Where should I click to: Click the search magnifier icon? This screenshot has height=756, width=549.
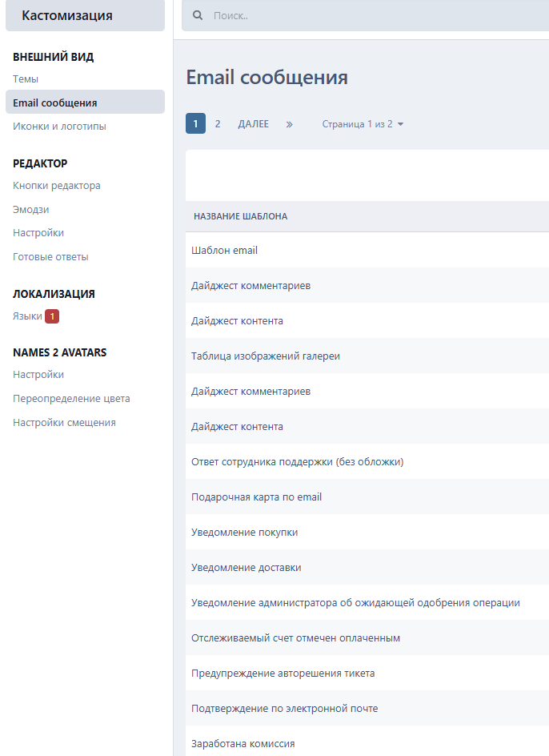point(198,15)
